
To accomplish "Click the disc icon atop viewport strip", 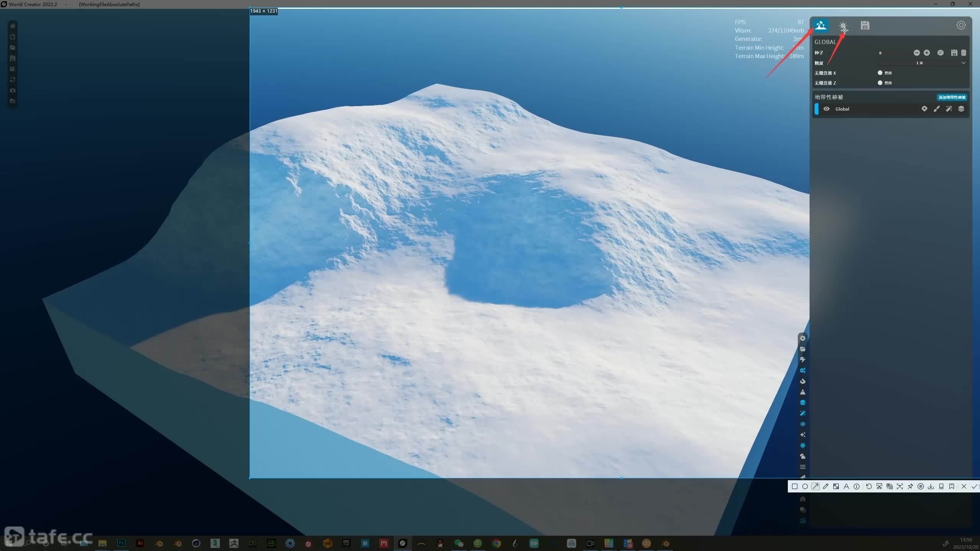I will tap(803, 338).
